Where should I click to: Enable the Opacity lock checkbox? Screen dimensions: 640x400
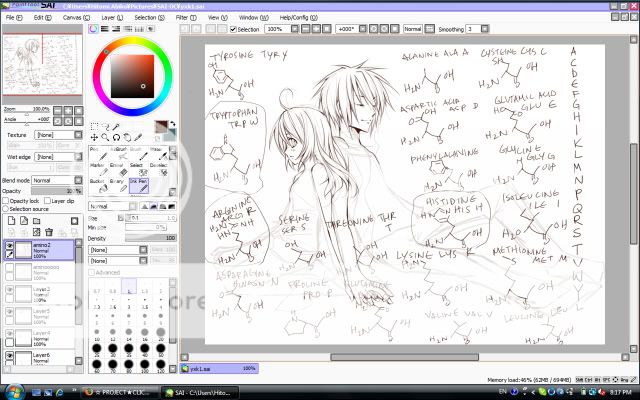coord(6,200)
